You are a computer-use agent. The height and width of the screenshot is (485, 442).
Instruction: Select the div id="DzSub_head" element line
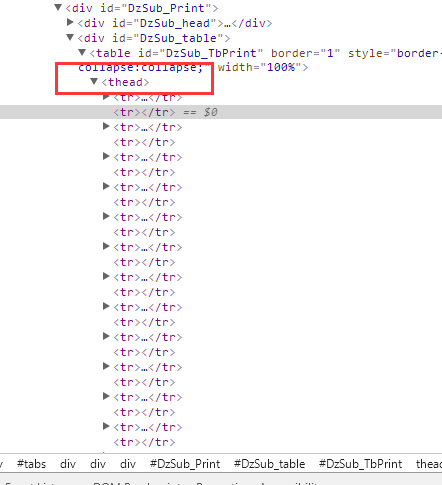175,23
